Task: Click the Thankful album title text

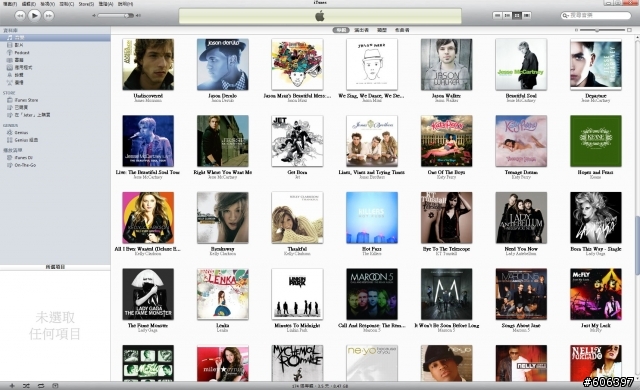Action: point(297,249)
